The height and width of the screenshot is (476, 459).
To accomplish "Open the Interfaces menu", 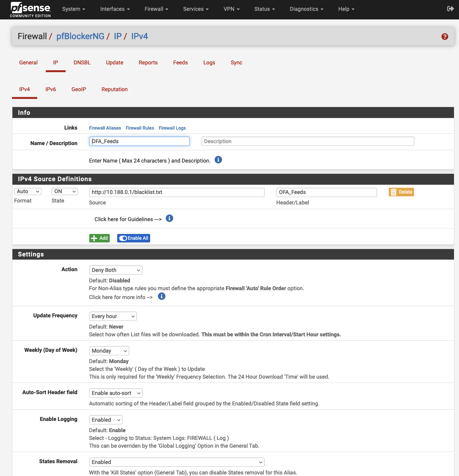I will [115, 9].
